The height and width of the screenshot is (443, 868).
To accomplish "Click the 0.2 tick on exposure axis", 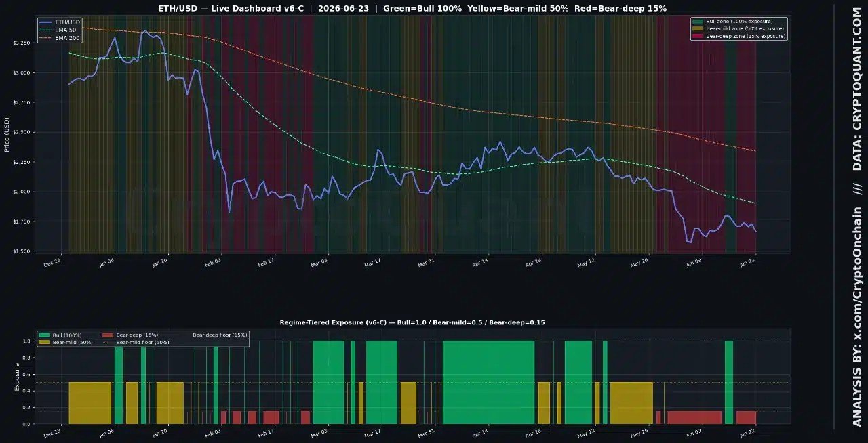I will [28, 408].
